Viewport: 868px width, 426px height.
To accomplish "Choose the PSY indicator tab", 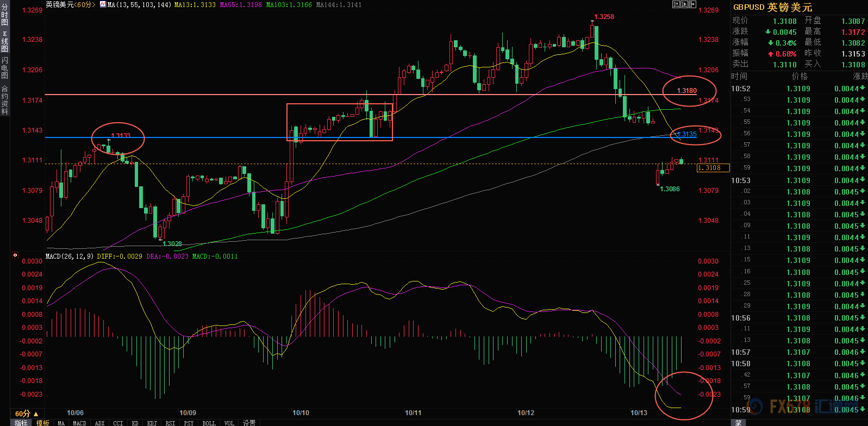I will click(189, 423).
